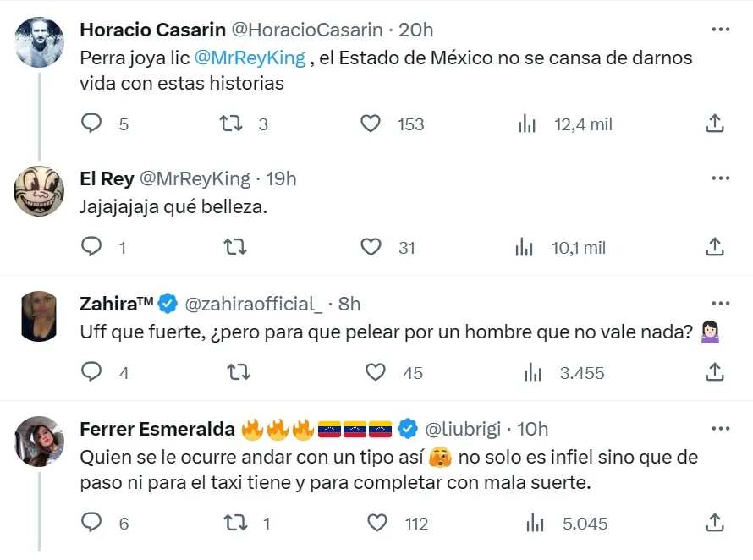Viewport: 753px width, 560px height.
Task: Open the share icon on El Rey's reply
Action: 714,247
